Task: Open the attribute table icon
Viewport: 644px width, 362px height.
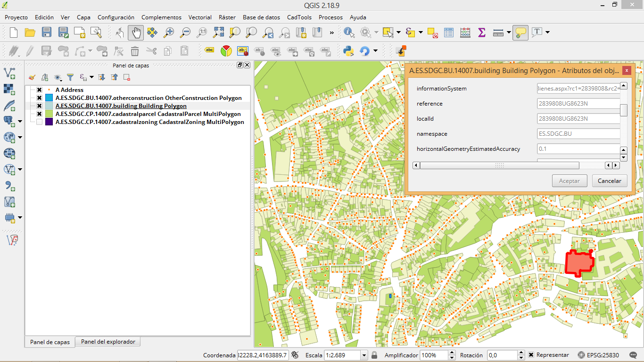Action: (449, 33)
